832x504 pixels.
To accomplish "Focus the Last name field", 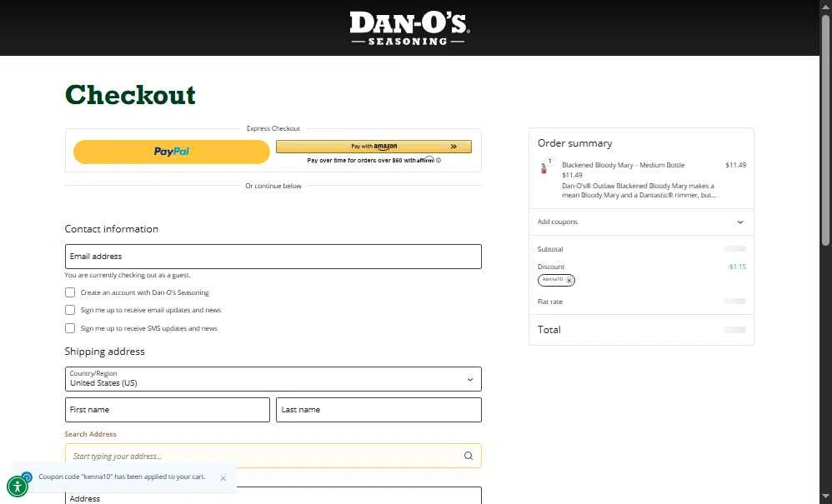I will 378,410.
